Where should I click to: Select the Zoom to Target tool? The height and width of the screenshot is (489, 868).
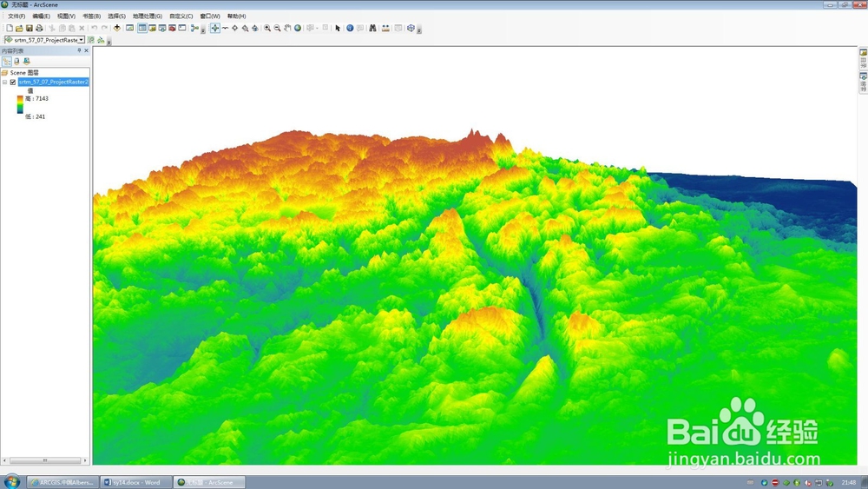pos(245,28)
